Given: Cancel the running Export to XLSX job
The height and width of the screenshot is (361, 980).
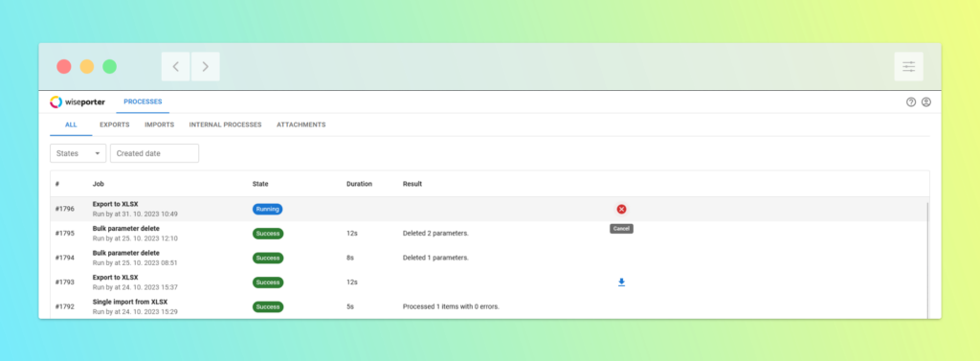Looking at the screenshot, I should coord(621,209).
